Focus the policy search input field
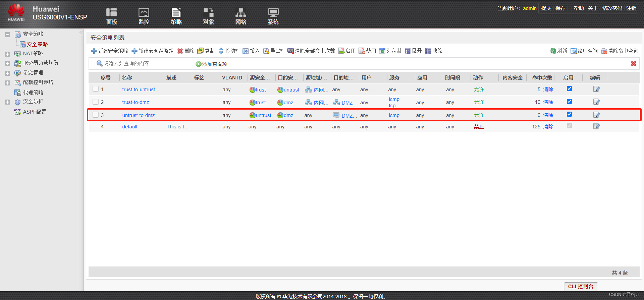 coord(143,63)
